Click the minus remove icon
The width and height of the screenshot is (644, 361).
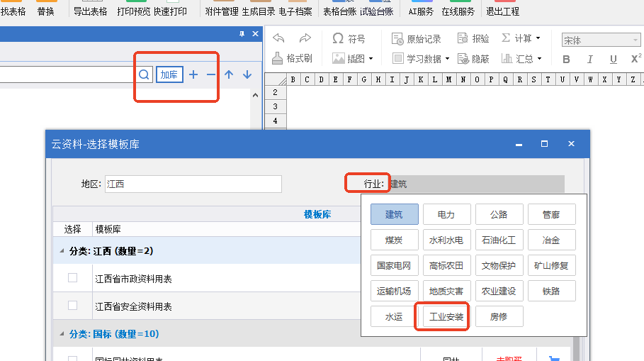(x=211, y=74)
